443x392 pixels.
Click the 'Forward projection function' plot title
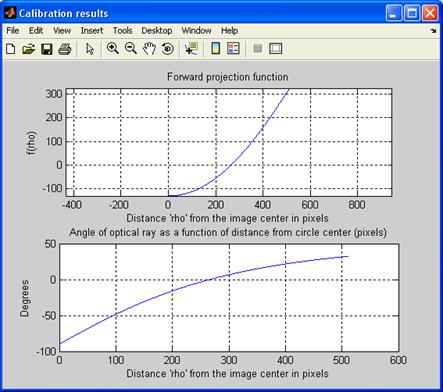228,77
